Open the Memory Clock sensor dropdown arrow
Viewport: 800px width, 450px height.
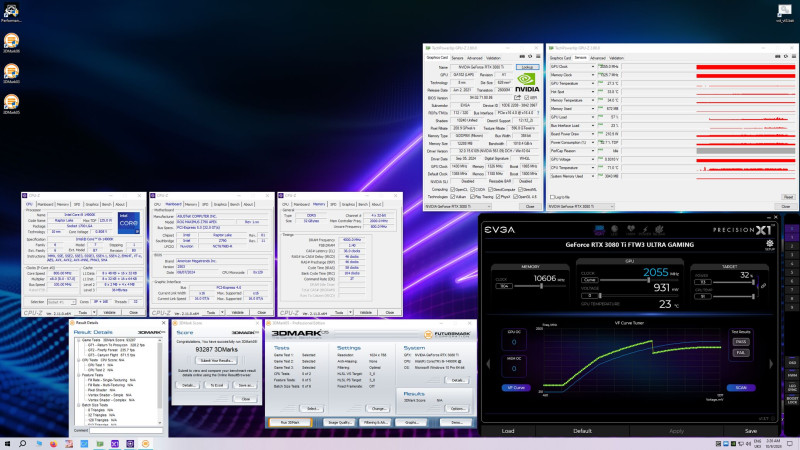(x=593, y=75)
